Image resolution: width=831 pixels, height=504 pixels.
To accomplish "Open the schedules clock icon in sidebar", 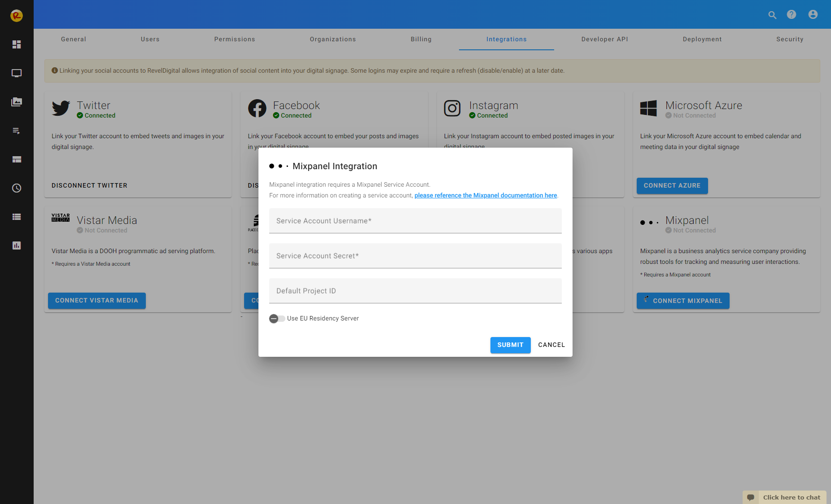I will point(17,188).
